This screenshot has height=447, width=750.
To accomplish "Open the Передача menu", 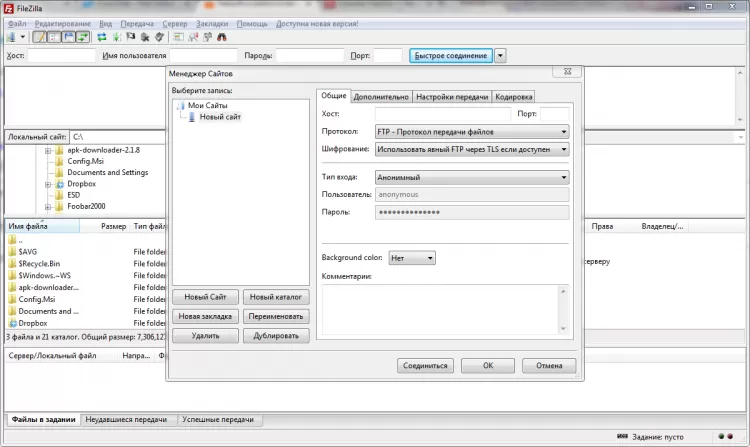I will [137, 23].
